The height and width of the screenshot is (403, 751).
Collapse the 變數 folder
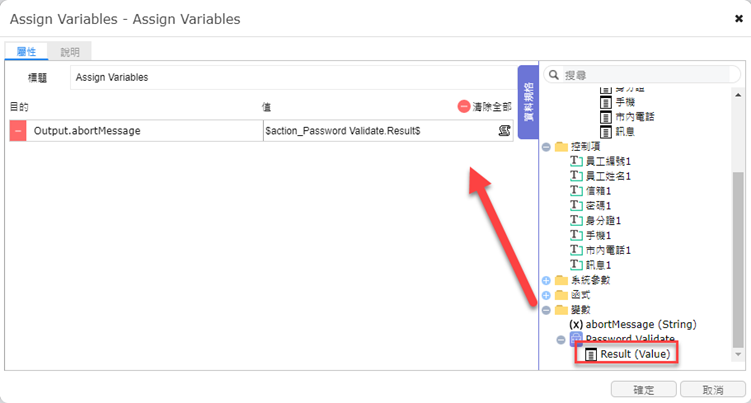click(546, 310)
